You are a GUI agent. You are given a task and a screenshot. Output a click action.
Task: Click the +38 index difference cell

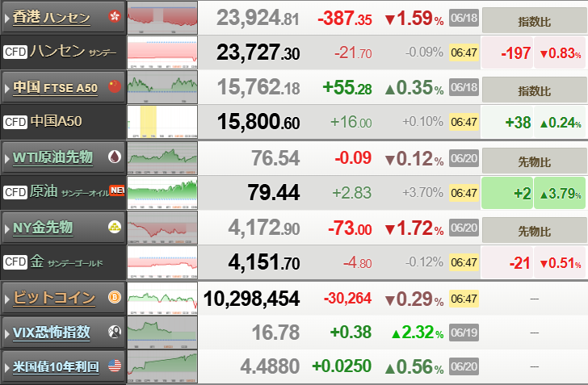(507, 122)
